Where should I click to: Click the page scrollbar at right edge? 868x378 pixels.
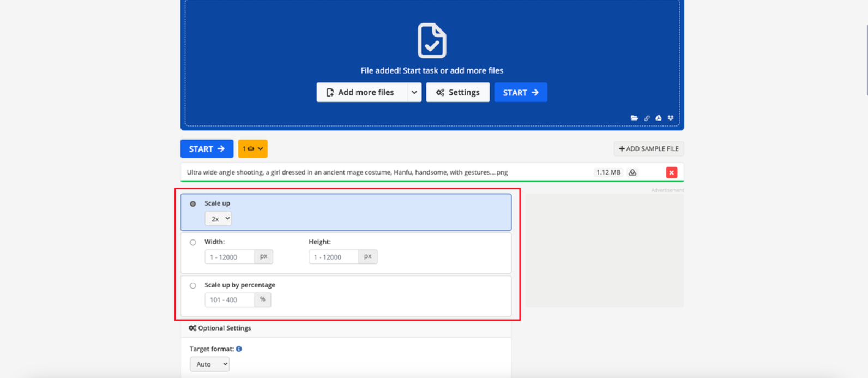866,60
